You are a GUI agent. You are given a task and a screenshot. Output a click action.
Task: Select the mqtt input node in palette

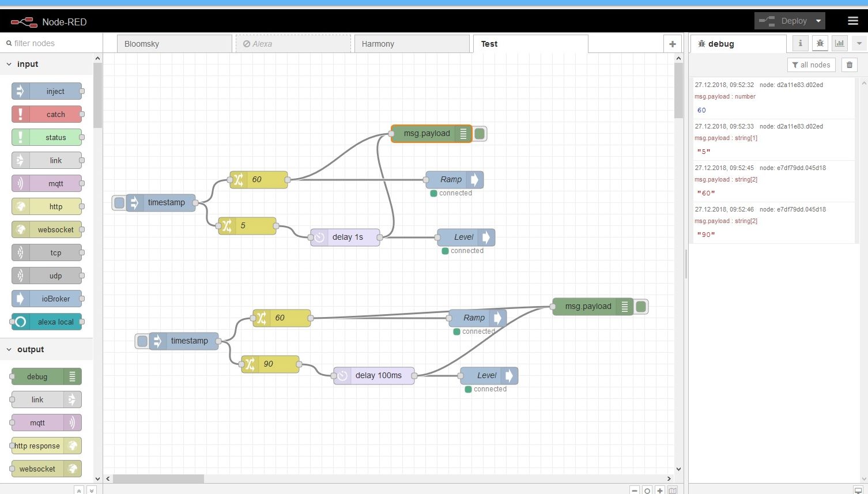pyautogui.click(x=47, y=183)
